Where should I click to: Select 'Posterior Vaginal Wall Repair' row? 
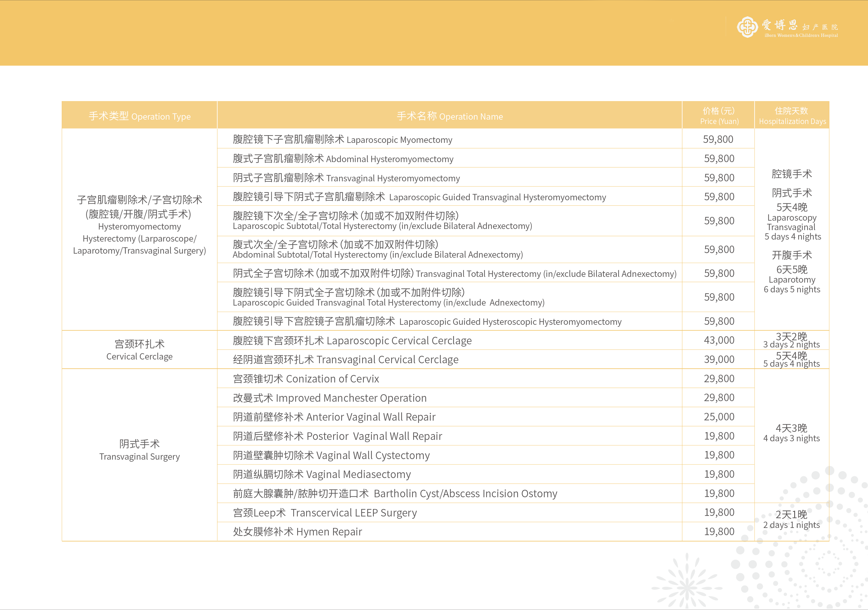tap(450, 436)
